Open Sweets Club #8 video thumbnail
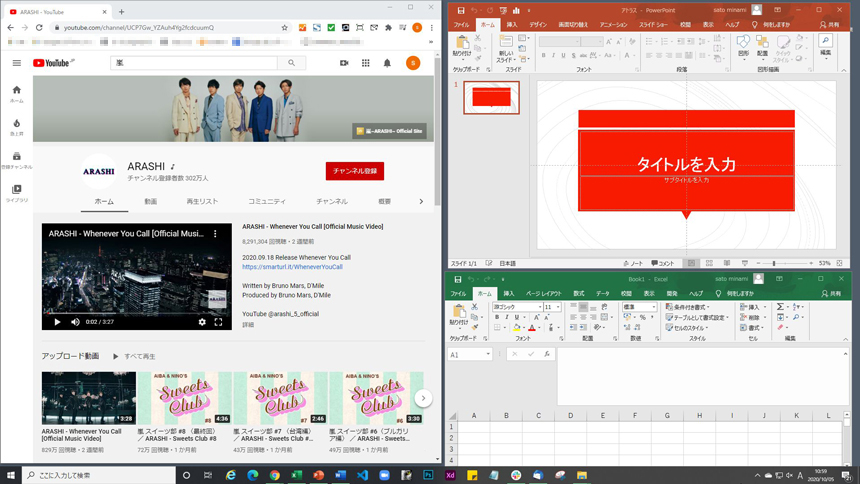This screenshot has width=860, height=484. tap(184, 398)
